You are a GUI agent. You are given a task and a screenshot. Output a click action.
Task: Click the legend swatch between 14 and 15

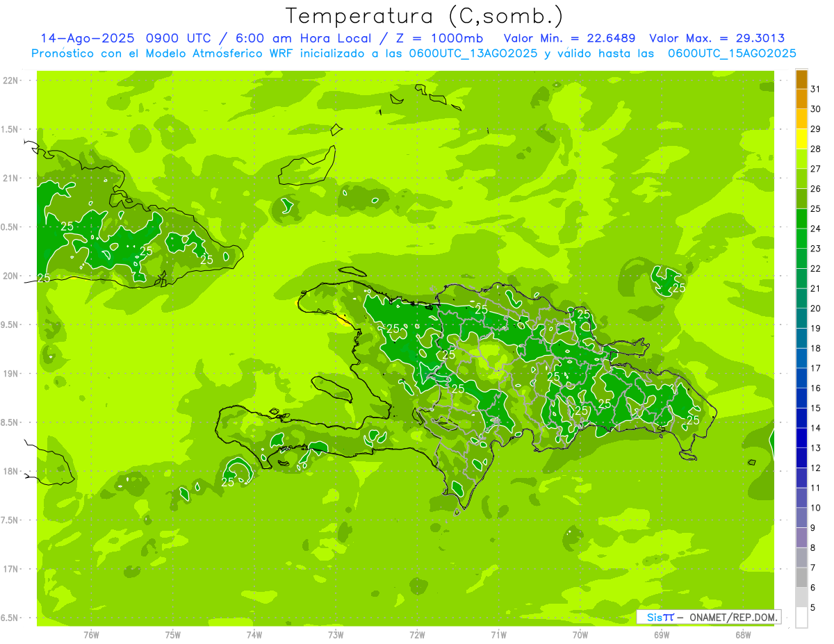[x=801, y=418]
